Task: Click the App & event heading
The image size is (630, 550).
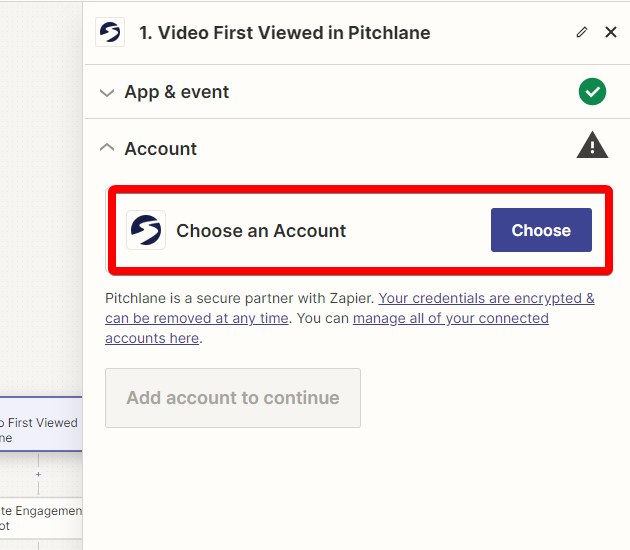Action: tap(177, 92)
